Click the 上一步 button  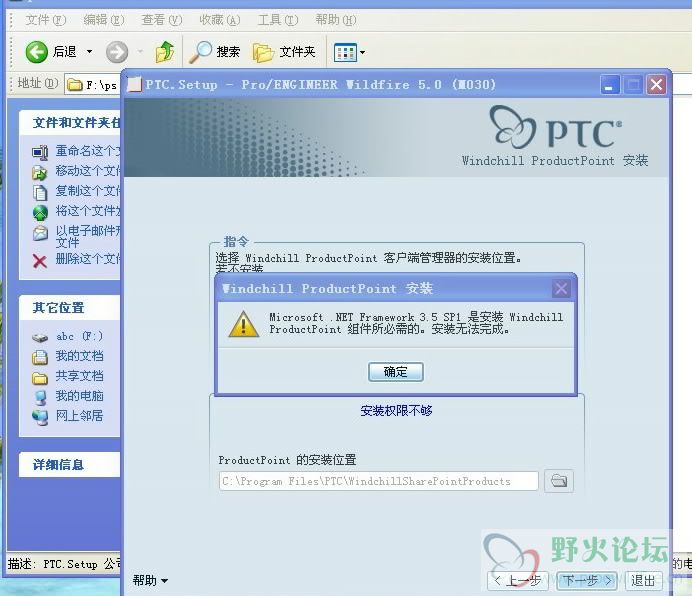coord(517,581)
